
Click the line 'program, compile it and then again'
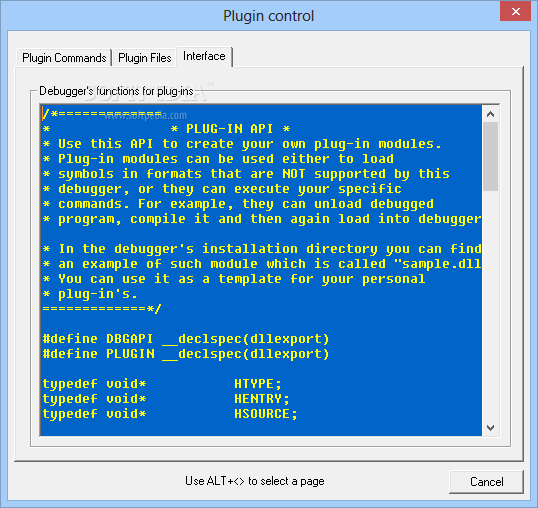(262, 219)
